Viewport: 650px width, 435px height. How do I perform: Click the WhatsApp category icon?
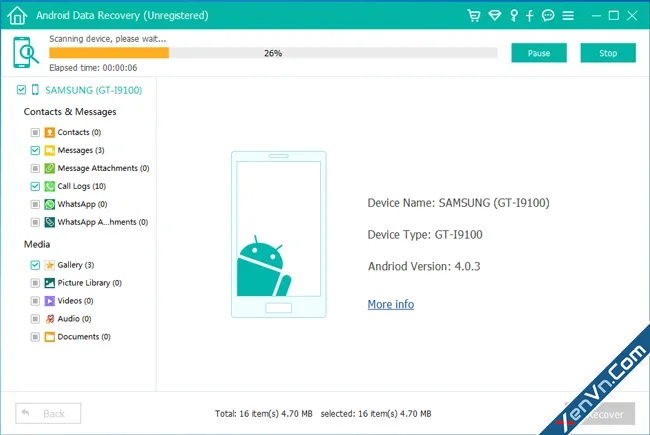(x=49, y=204)
